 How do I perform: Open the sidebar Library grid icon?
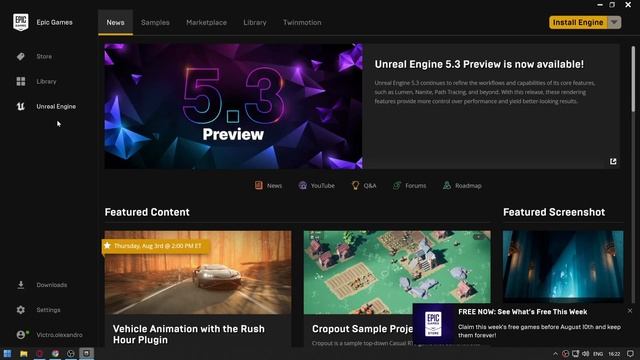(21, 81)
